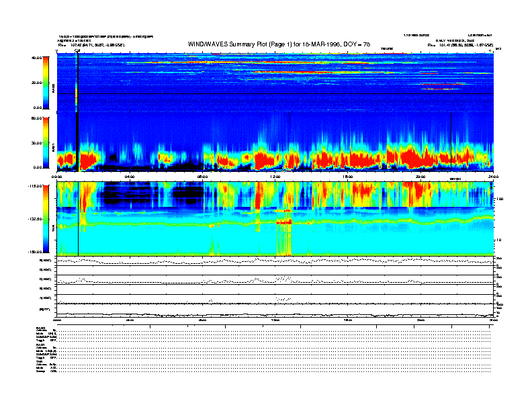This screenshot has width=532, height=411.
Task: Click the RAD1 spectrogram panel
Action: pyautogui.click(x=275, y=142)
